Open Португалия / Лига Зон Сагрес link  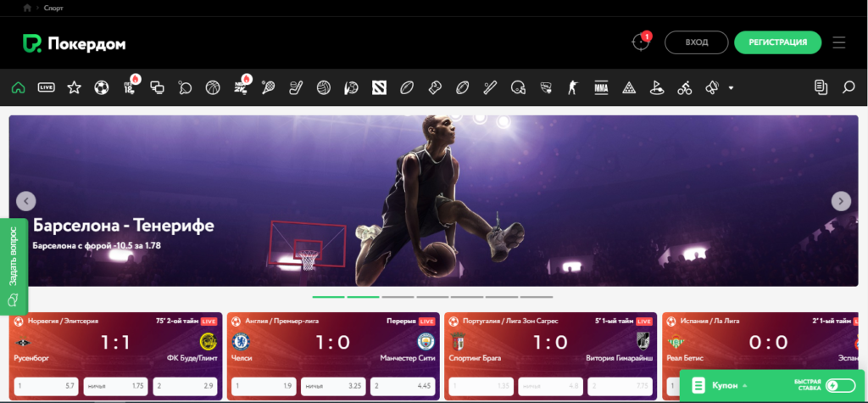pos(510,321)
